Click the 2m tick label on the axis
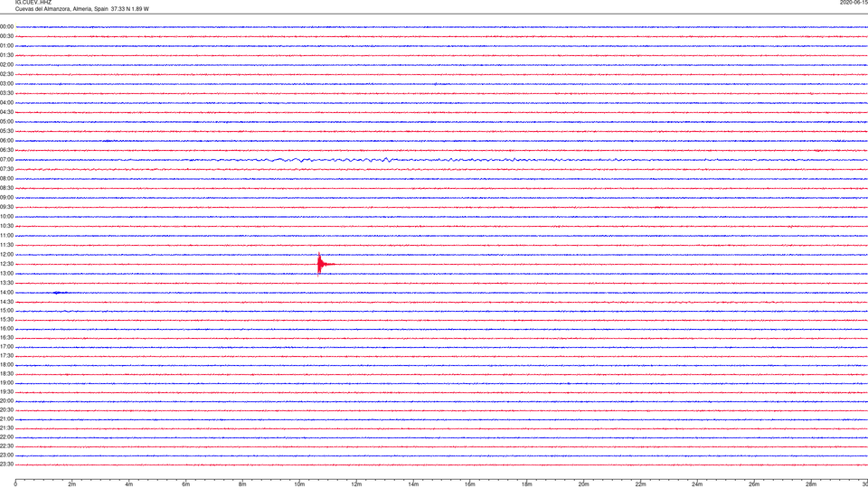Image resolution: width=868 pixels, height=488 pixels. [x=72, y=484]
